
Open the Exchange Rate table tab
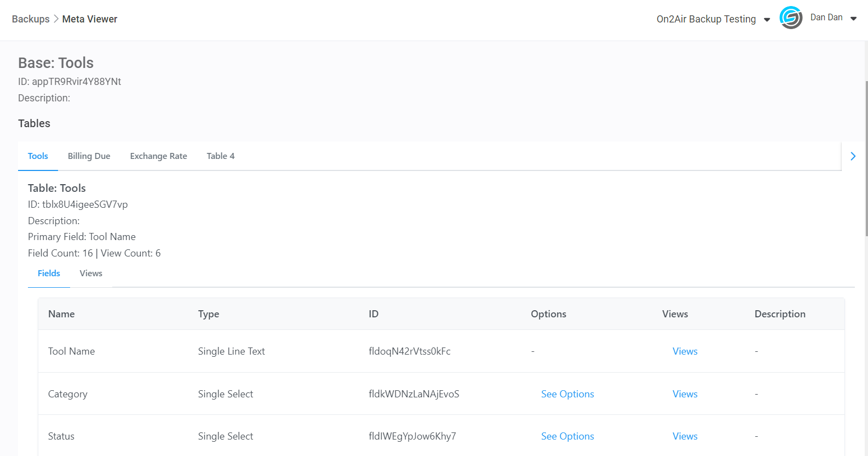(158, 156)
